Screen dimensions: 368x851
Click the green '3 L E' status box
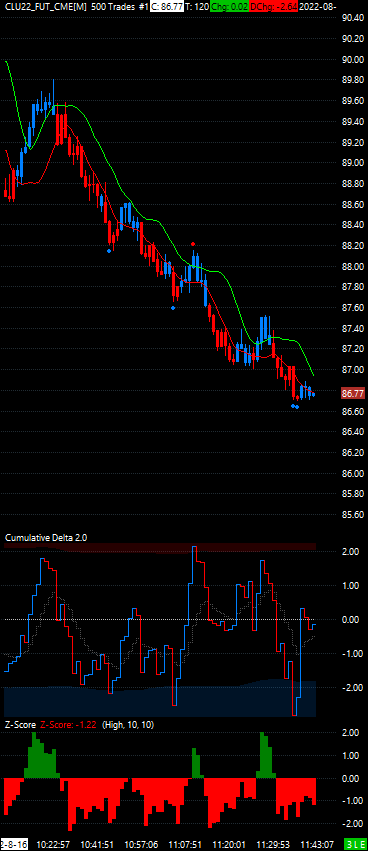[x=356, y=844]
